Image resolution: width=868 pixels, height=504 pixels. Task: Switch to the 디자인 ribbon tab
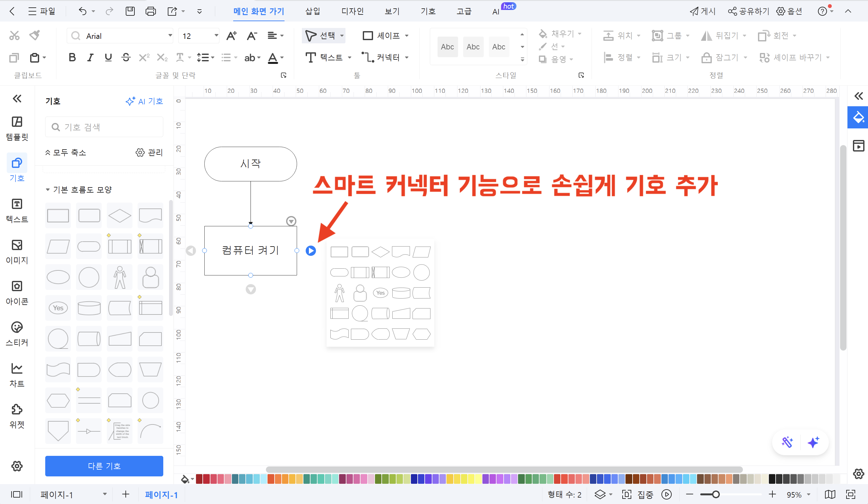click(353, 11)
